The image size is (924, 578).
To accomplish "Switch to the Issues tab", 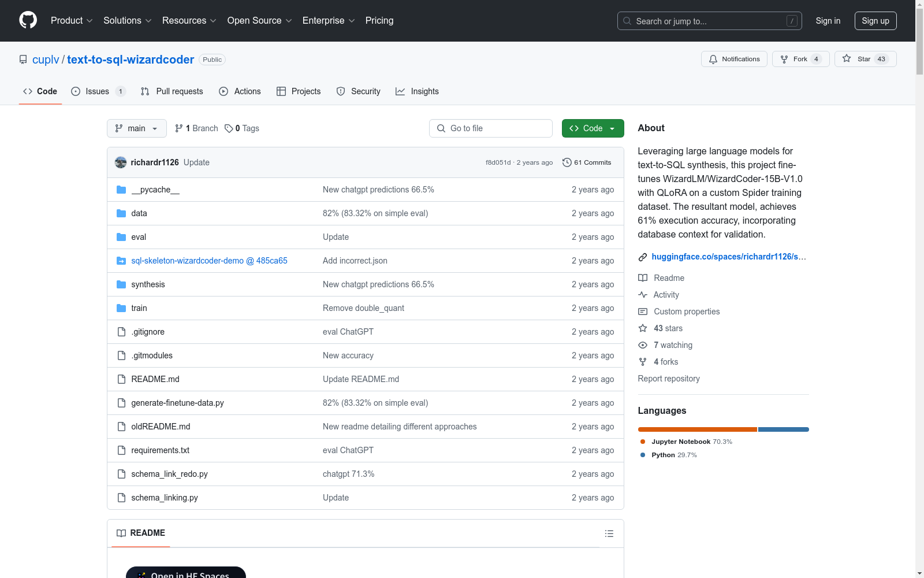I will 98,91.
